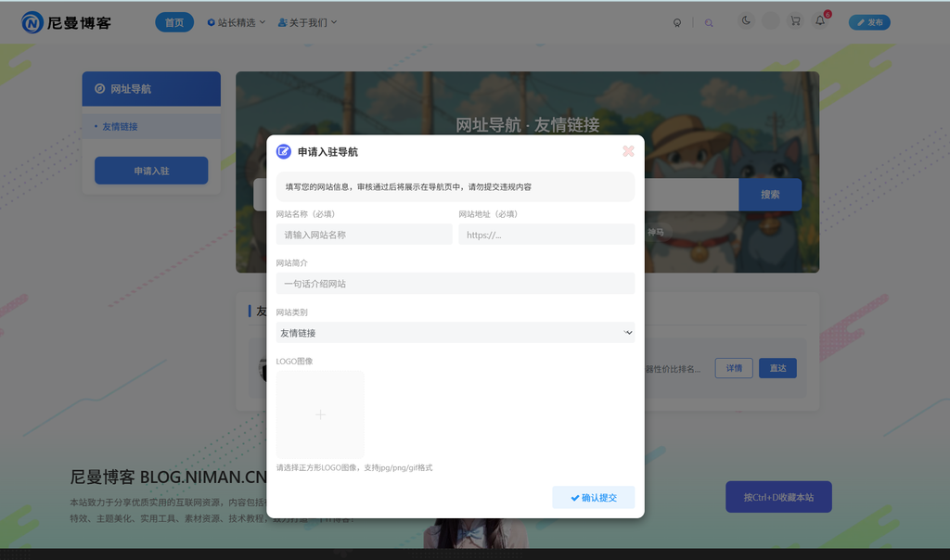Select the 神马 search engine tag
This screenshot has height=560, width=950.
pos(656,232)
